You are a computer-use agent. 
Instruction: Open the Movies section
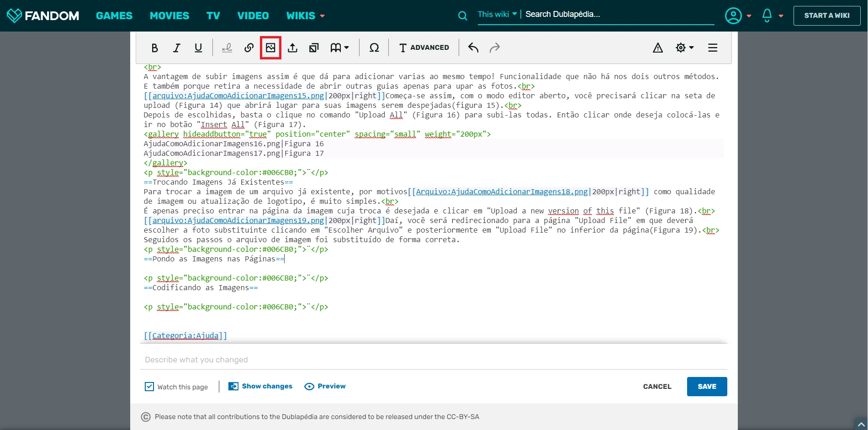[x=169, y=16]
